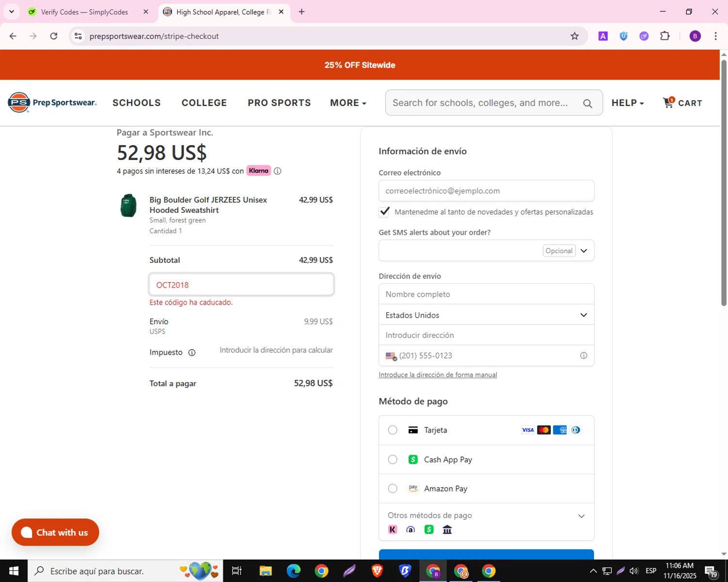Image resolution: width=728 pixels, height=582 pixels.
Task: Open the COLLEGE menu item
Action: 204,103
